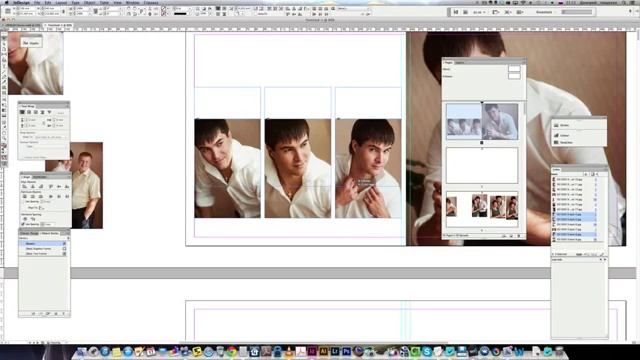Click new page icon at bottom of Pages panel

[x=511, y=236]
